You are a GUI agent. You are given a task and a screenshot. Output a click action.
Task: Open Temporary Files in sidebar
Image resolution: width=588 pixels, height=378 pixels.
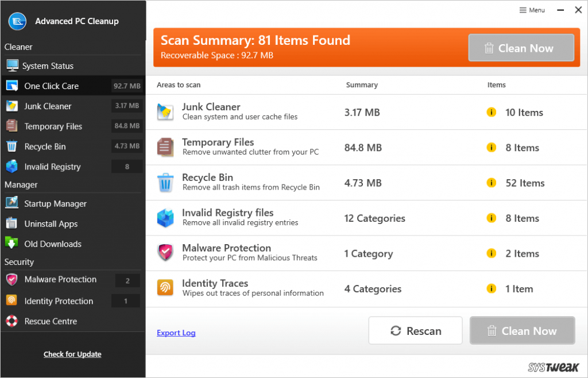(73, 126)
